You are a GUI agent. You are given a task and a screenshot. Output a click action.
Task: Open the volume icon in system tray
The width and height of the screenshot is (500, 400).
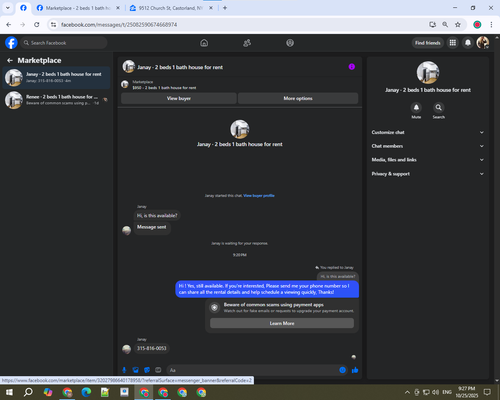(435, 392)
